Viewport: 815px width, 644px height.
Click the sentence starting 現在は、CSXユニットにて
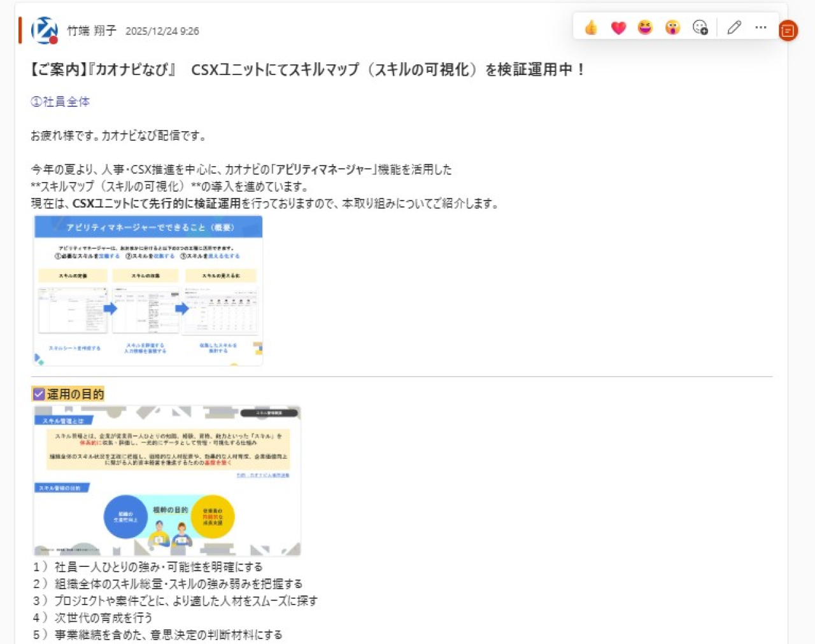[265, 203]
